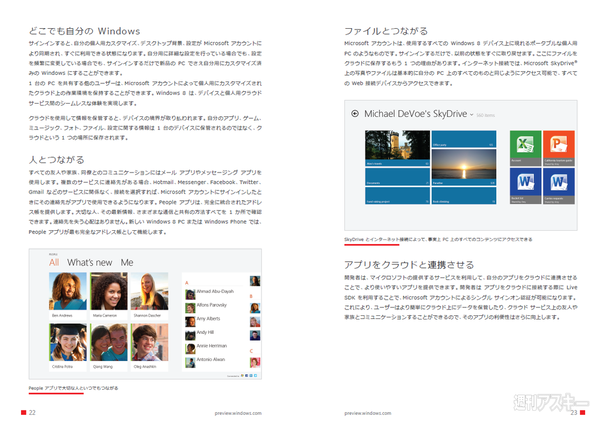This screenshot has width=600, height=422.
Task: Select Antonio Alwan in the contact list
Action: pos(205,362)
